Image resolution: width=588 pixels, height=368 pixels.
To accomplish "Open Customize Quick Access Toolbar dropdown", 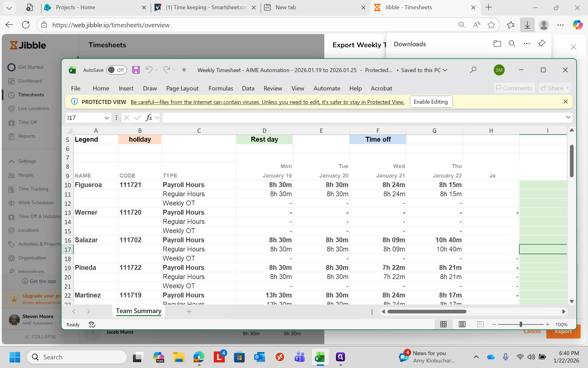I will [184, 70].
